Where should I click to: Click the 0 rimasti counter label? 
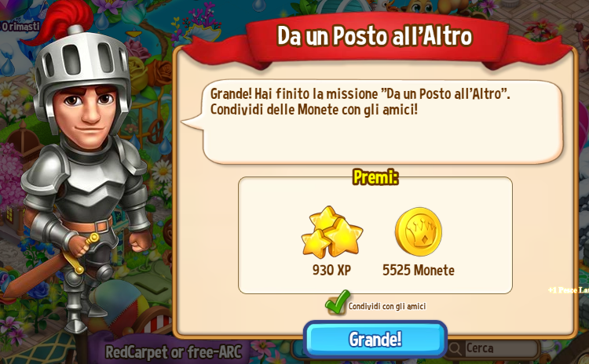[20, 26]
